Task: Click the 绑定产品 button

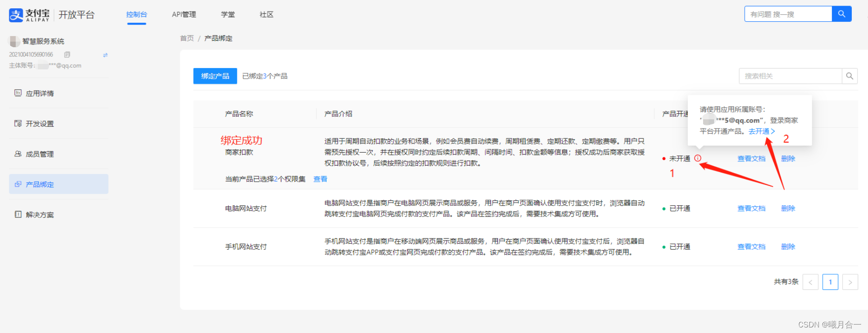Action: click(x=215, y=76)
